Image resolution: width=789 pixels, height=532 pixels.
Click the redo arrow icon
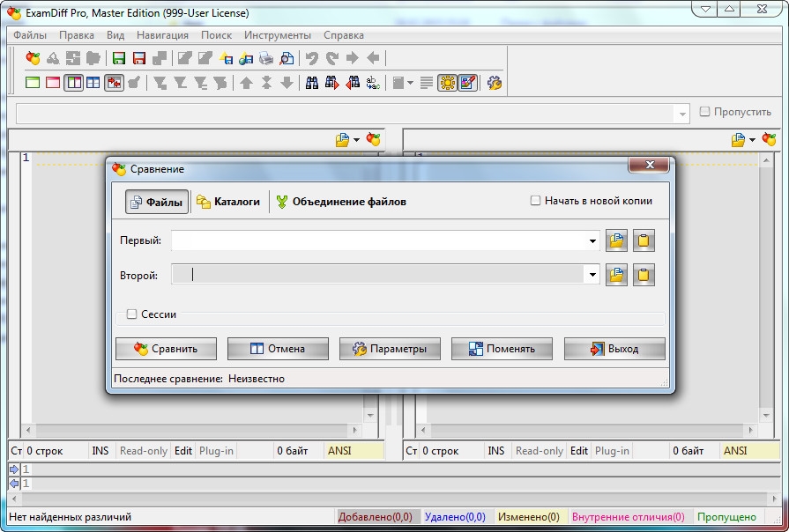[x=332, y=58]
